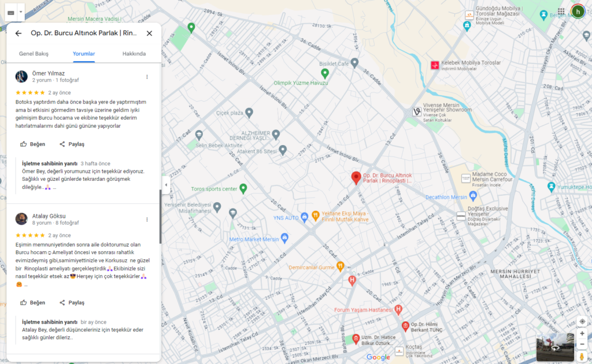The width and height of the screenshot is (592, 364).
Task: Click the reviewer name Atalay Göksu
Action: [49, 216]
